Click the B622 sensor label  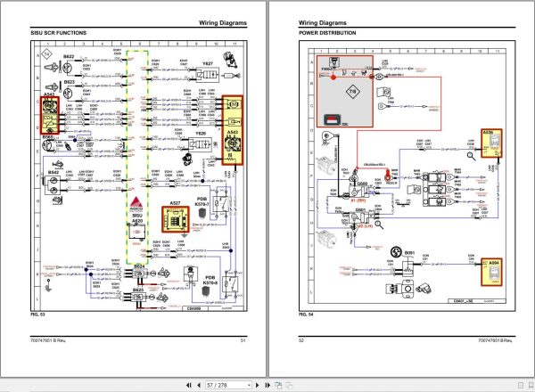[69, 57]
